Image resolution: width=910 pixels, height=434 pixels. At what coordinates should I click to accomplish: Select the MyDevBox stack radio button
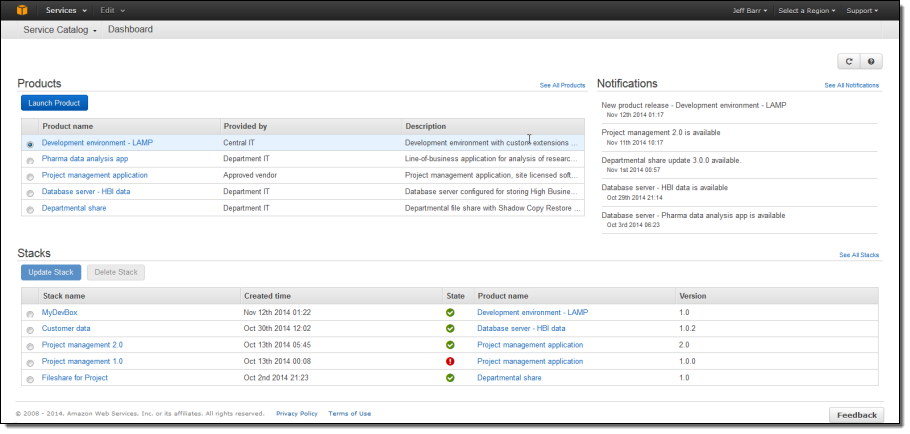30,314
